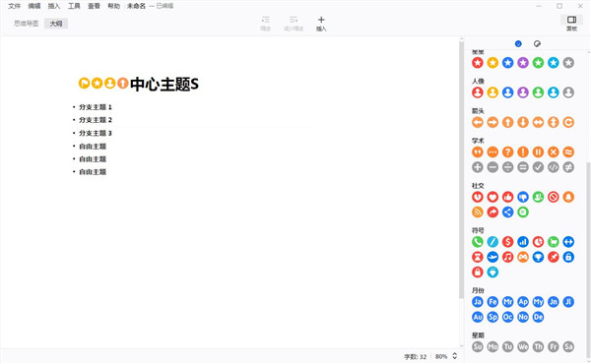The height and width of the screenshot is (364, 591).
Task: Add the grey checkmark marker
Action: (x=538, y=167)
